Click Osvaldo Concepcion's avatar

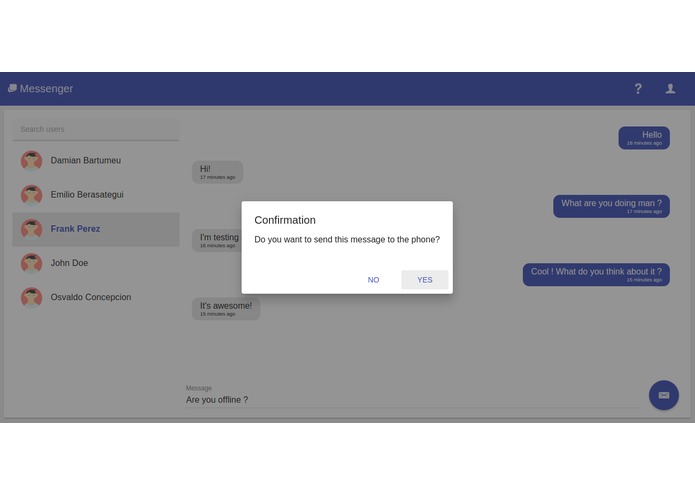point(31,297)
